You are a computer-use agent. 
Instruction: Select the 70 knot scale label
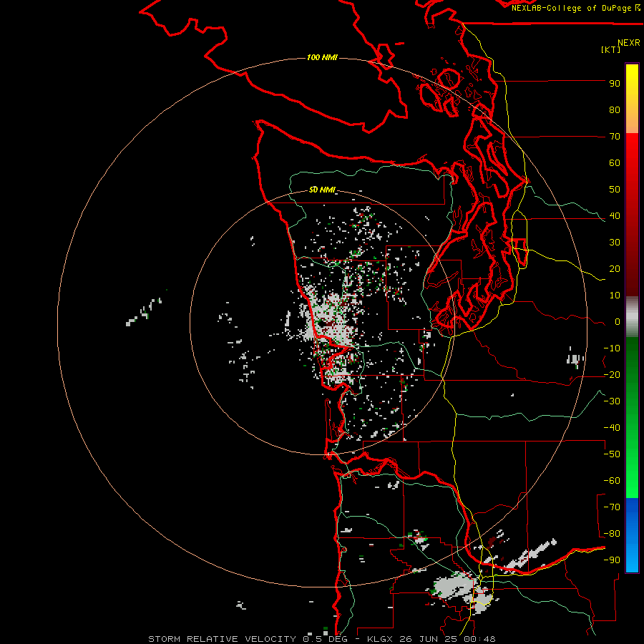[x=615, y=137]
